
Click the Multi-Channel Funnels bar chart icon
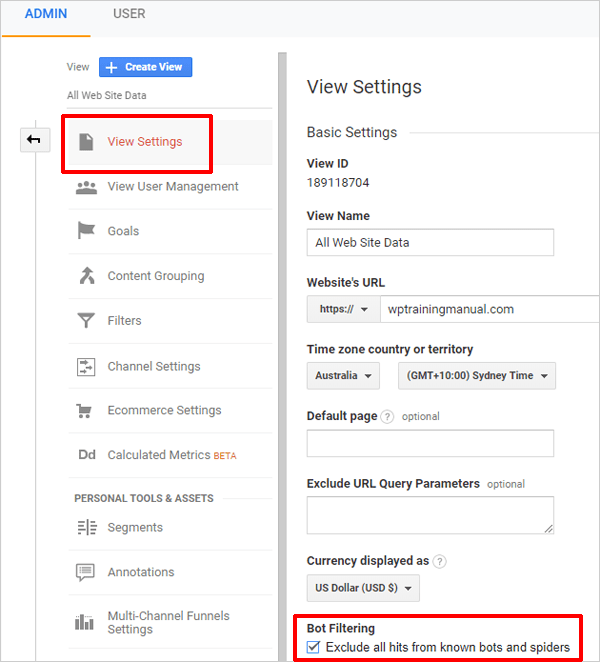tap(84, 622)
